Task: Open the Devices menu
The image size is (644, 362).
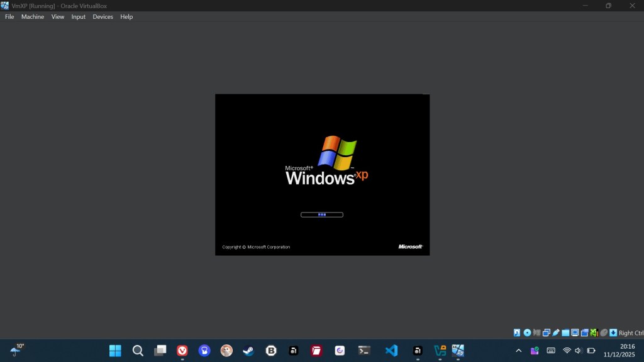Action: pyautogui.click(x=103, y=17)
